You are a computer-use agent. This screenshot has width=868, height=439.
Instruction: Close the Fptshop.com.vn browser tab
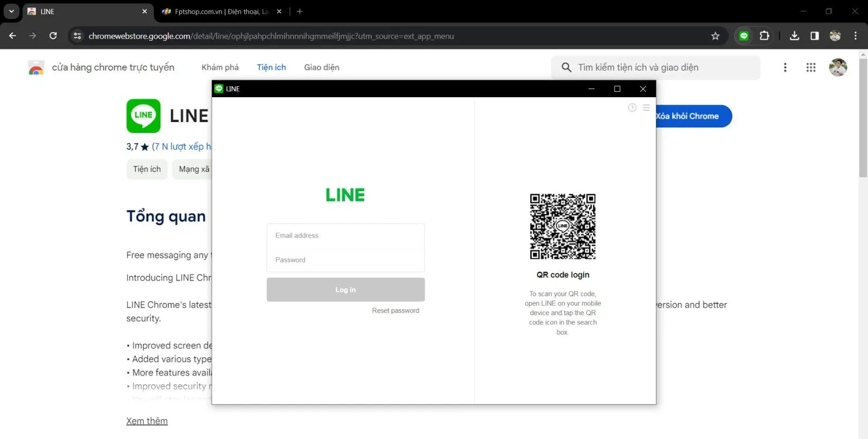pos(279,11)
